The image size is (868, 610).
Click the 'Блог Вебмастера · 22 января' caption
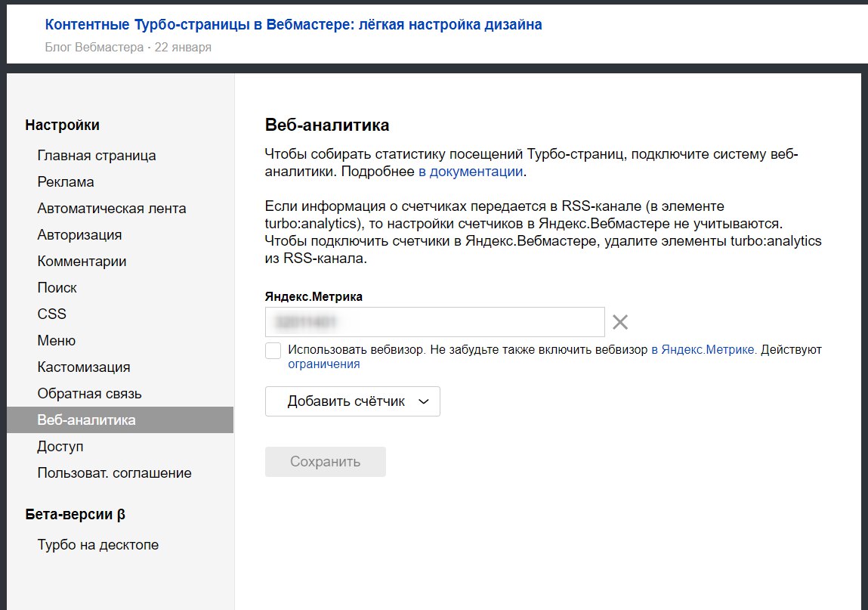pos(128,47)
